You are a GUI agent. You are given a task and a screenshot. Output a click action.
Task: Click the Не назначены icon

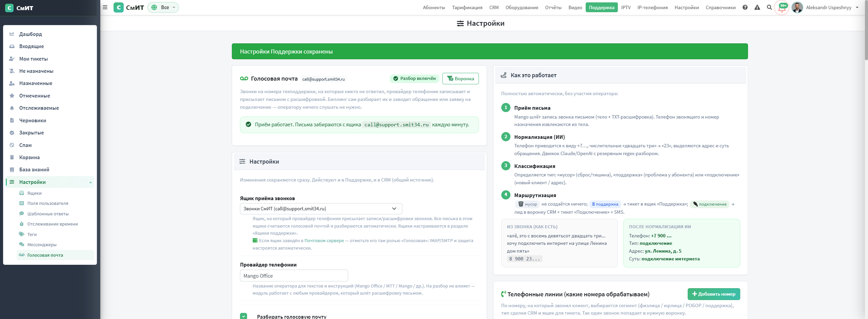click(x=12, y=71)
